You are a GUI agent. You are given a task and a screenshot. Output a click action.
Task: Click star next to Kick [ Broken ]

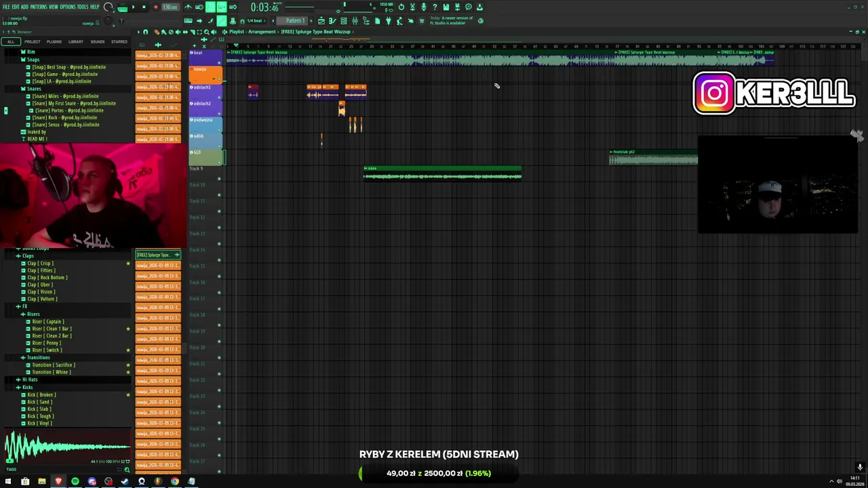pos(127,394)
